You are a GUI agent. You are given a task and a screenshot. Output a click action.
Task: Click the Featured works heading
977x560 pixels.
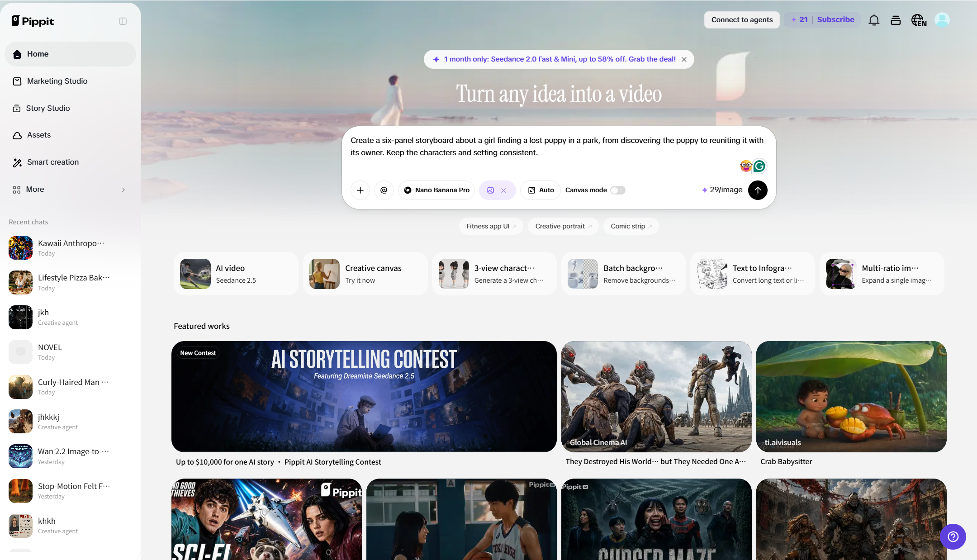click(x=202, y=326)
